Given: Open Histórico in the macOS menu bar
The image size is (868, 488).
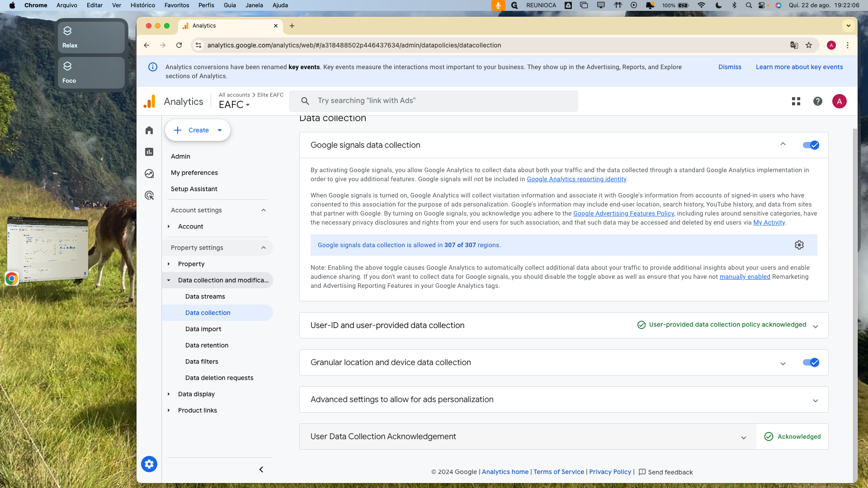Looking at the screenshot, I should [142, 5].
